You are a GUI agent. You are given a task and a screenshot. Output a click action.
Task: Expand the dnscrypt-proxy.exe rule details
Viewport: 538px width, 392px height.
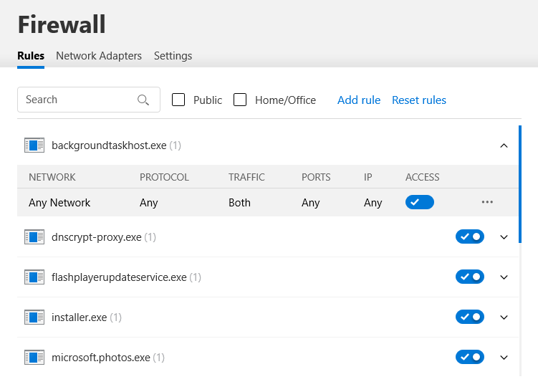504,237
